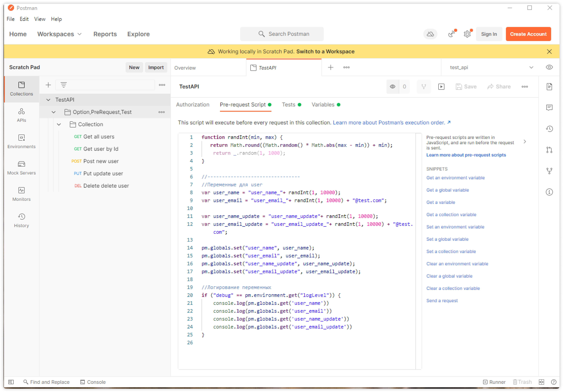Open tab options three-dot menu
Viewport: 563px width, 392px height.
click(x=346, y=67)
